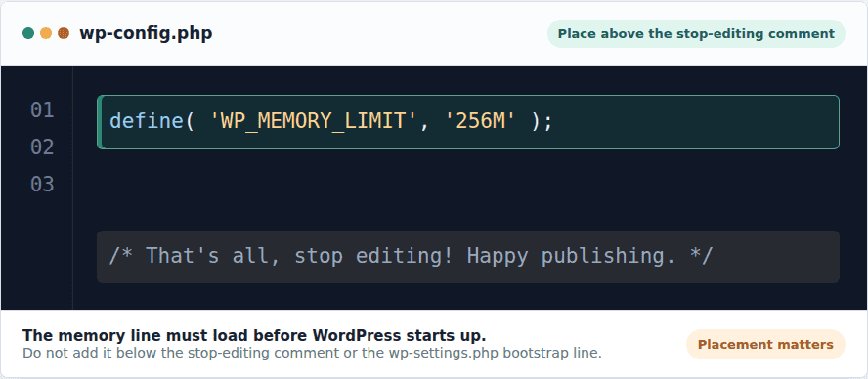868x379 pixels.
Task: Click the orange window dot
Action: 46,33
